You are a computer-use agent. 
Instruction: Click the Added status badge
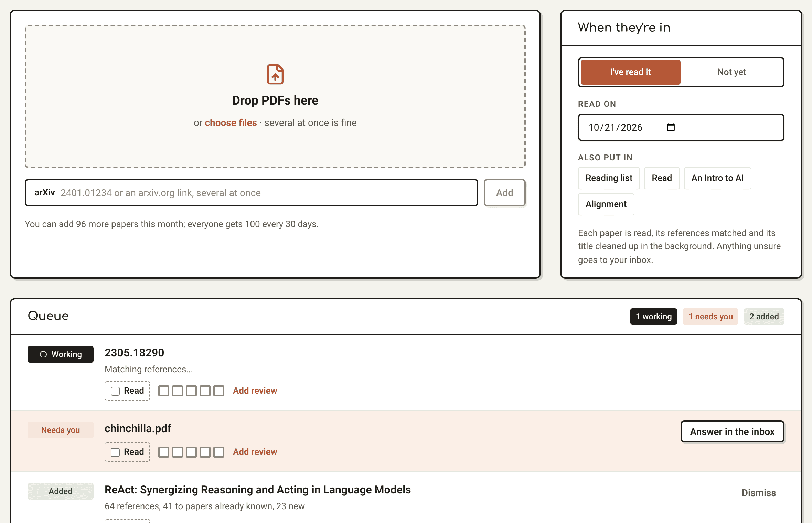(61, 491)
